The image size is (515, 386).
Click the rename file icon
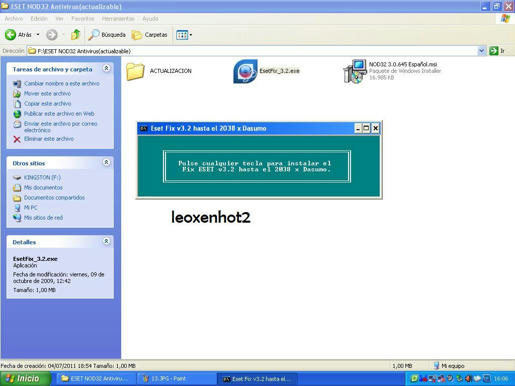17,84
